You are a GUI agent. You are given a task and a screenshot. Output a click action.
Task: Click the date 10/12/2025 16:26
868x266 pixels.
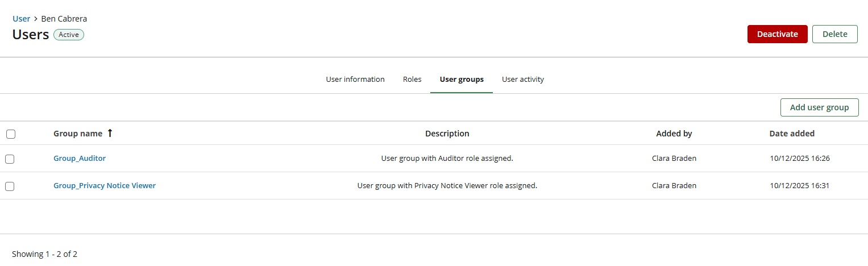coord(800,159)
